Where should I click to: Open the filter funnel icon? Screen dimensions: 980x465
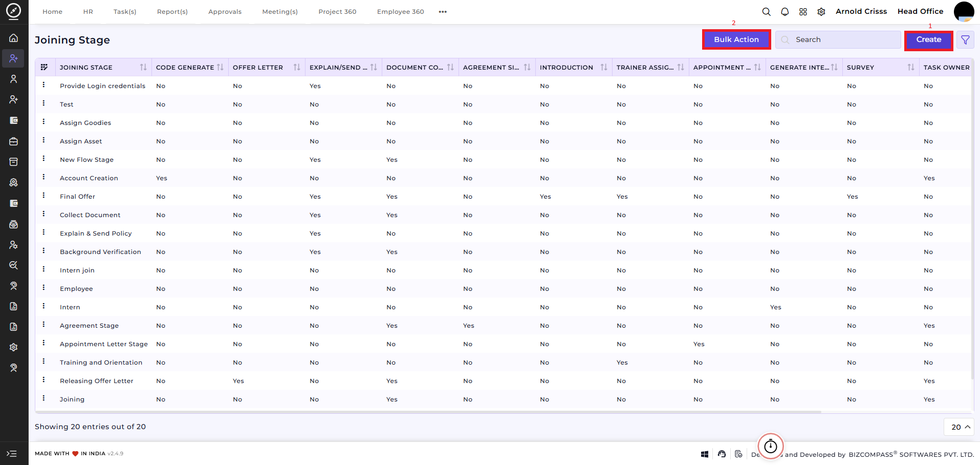[x=965, y=40]
